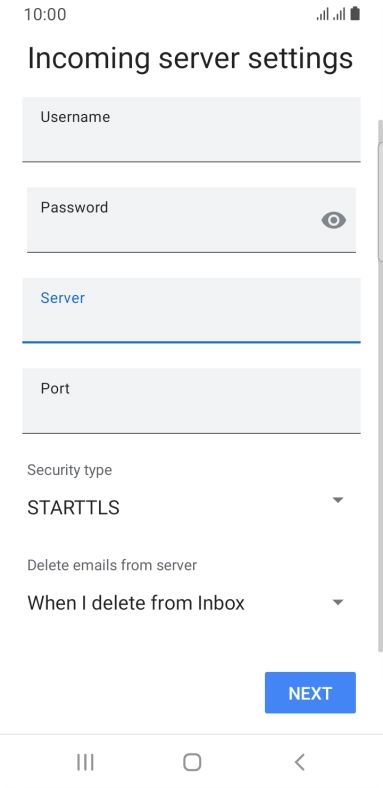Viewport: 383px width, 788px height.
Task: Select the Server input field
Action: click(x=191, y=311)
